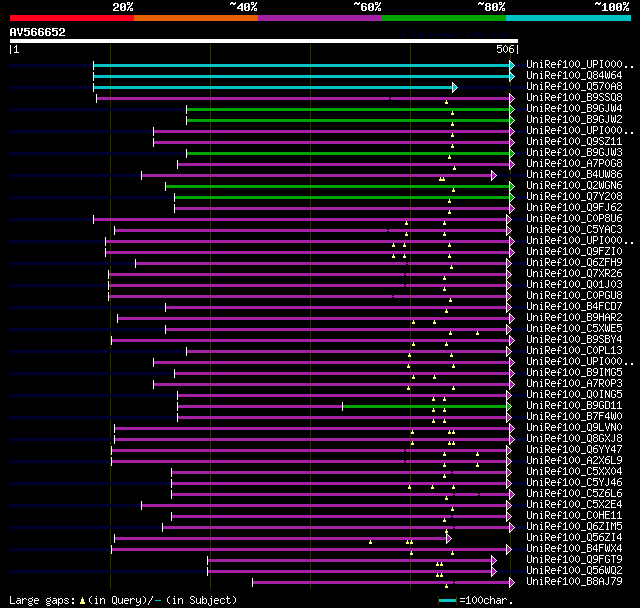Click the UniRef100_Q9LVN0 label
This screenshot has width=640, height=608.
574,428
